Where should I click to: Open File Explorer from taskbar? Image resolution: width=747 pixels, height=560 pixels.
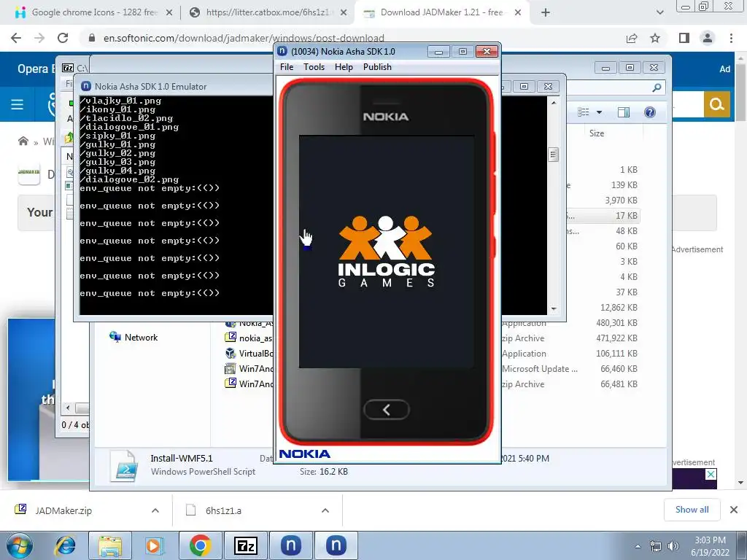tap(110, 545)
